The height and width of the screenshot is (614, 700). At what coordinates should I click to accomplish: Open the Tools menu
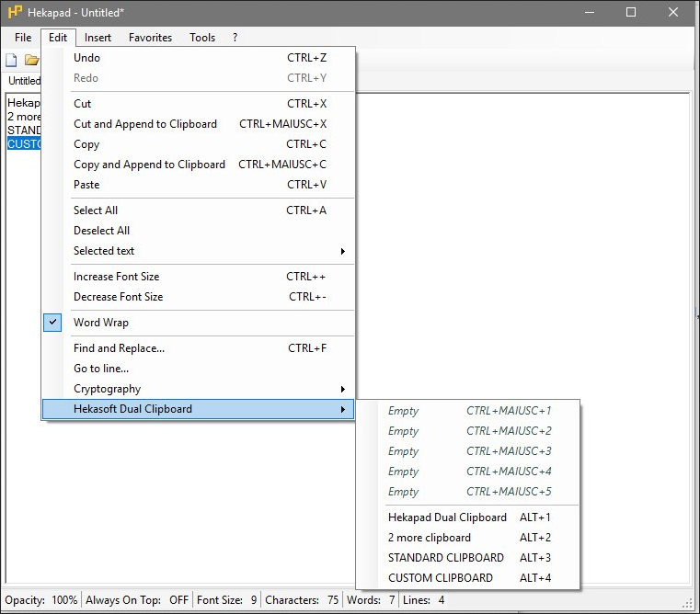pos(202,38)
